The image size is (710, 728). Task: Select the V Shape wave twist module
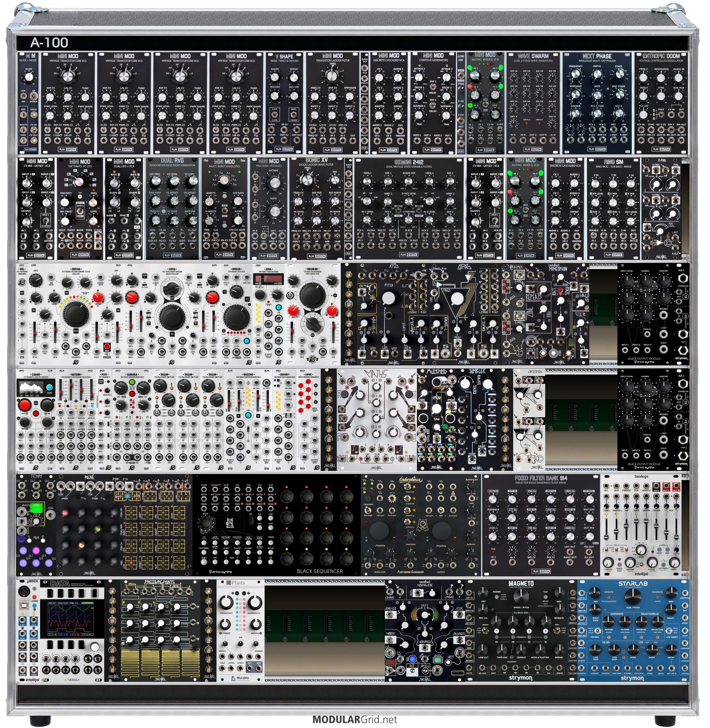coord(284,103)
